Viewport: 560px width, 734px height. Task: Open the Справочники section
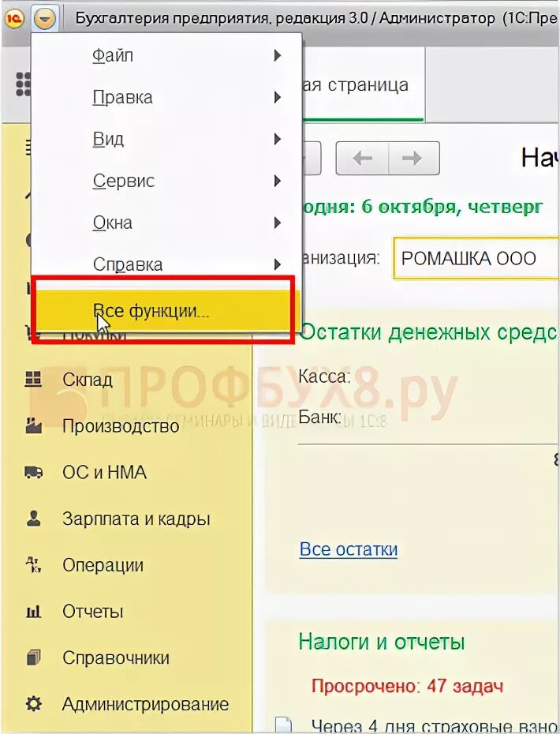pyautogui.click(x=116, y=657)
